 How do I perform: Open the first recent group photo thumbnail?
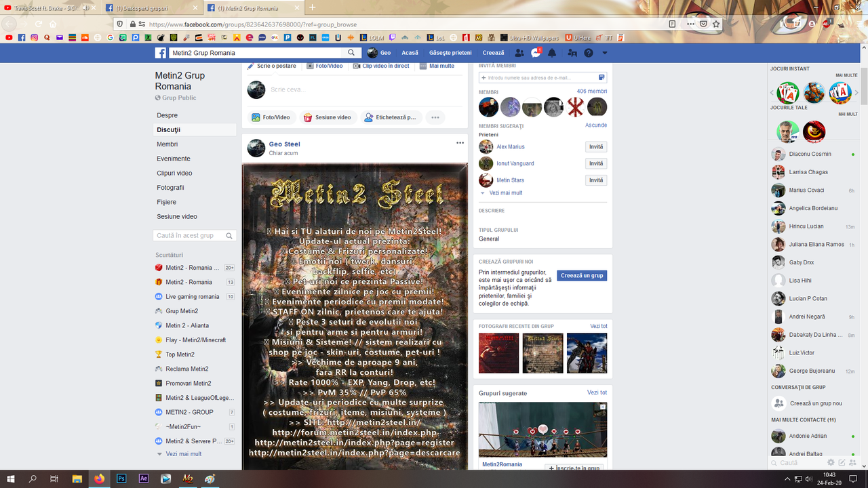[498, 353]
